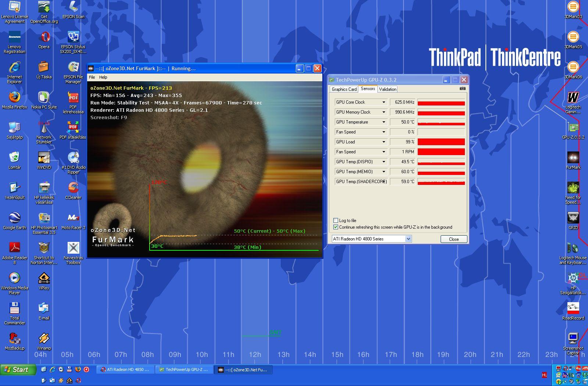Click GPU Temperature value 50.0 °C field

tap(403, 122)
